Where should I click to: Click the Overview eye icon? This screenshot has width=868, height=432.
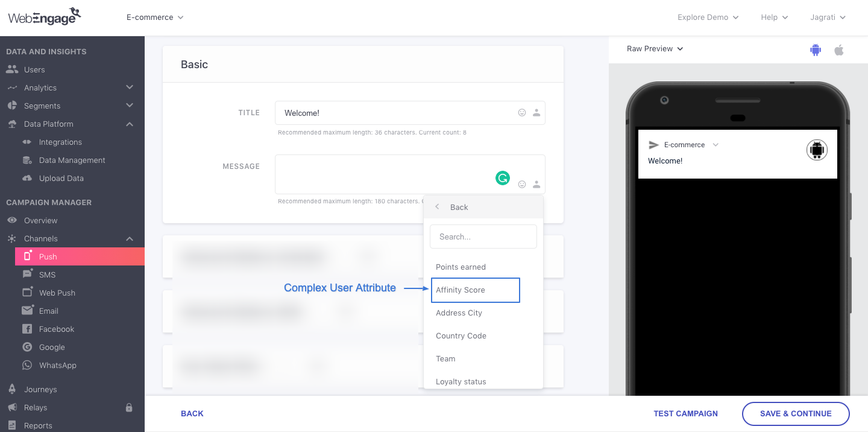[11, 220]
